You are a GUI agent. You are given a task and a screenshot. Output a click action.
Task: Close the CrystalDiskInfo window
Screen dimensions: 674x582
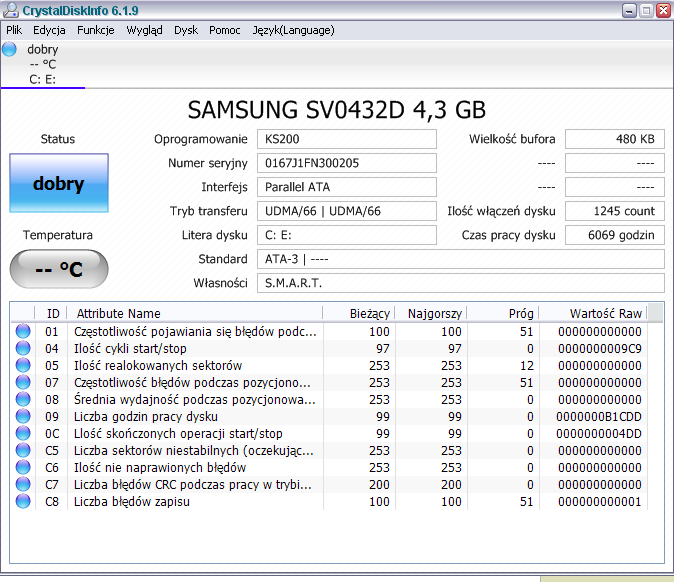663,10
